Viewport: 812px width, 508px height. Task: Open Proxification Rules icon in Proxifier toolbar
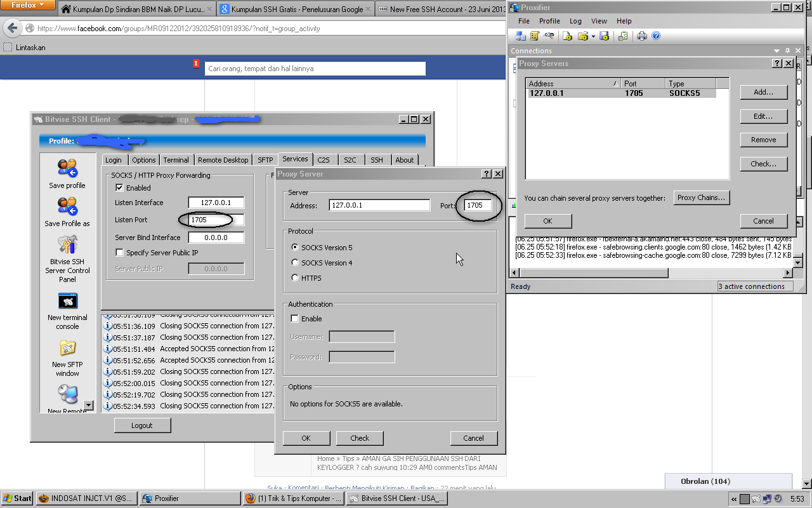coord(535,36)
